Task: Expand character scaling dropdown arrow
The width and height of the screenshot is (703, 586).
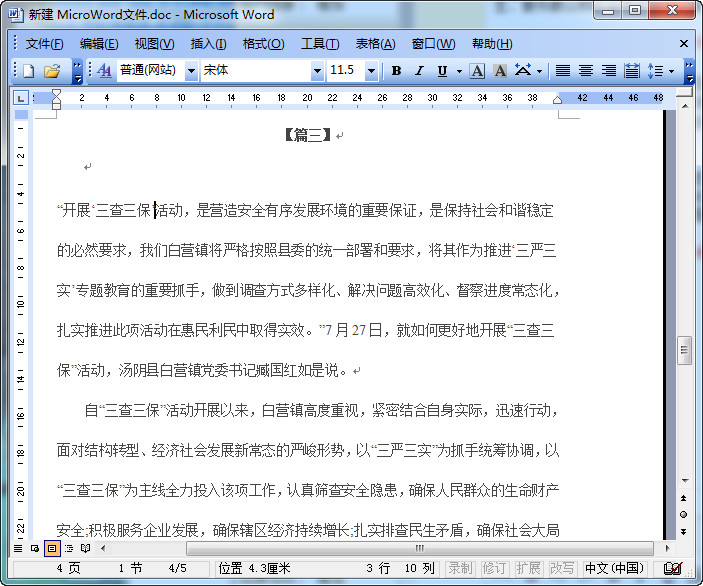Action: click(x=539, y=71)
